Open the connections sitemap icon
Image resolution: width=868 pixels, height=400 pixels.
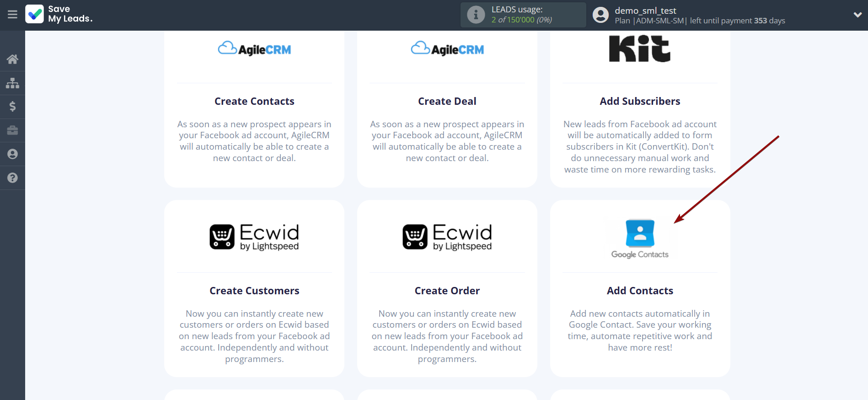pos(12,83)
